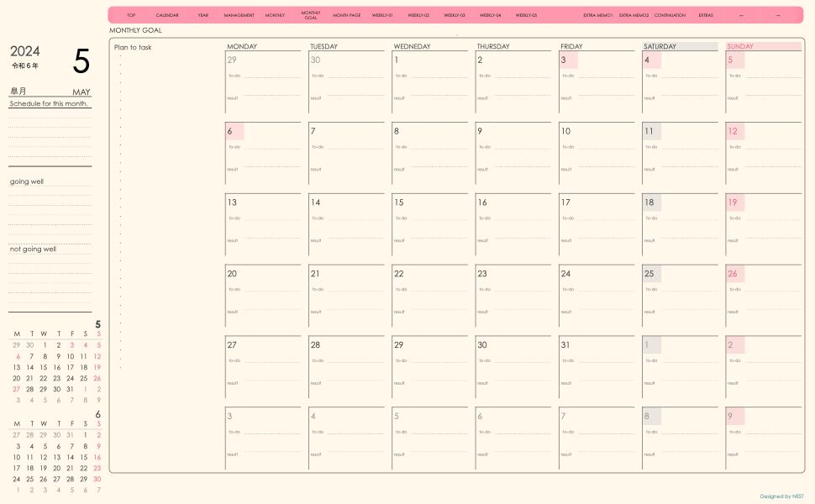Jump to WEEKLY-05 tab
Image resolution: width=815 pixels, height=504 pixels.
(x=526, y=16)
